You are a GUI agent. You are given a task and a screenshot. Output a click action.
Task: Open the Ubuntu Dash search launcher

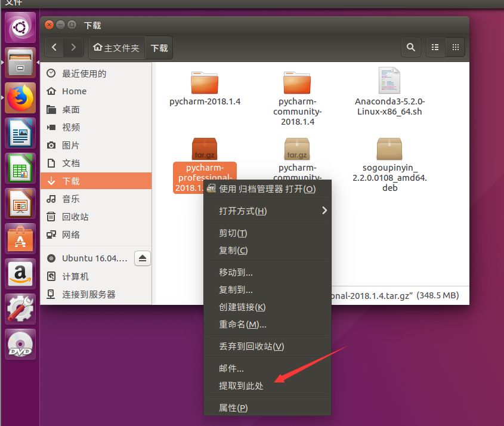click(x=20, y=27)
